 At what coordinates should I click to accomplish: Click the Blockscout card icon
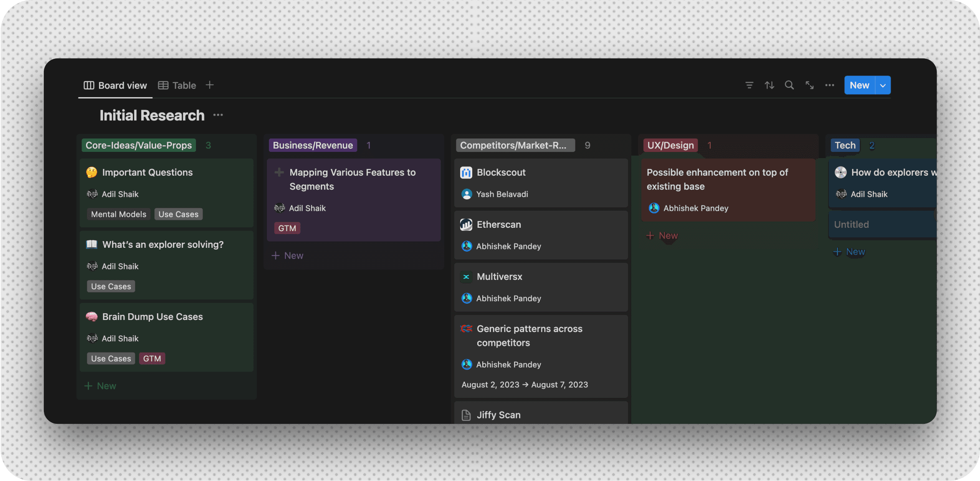point(466,172)
